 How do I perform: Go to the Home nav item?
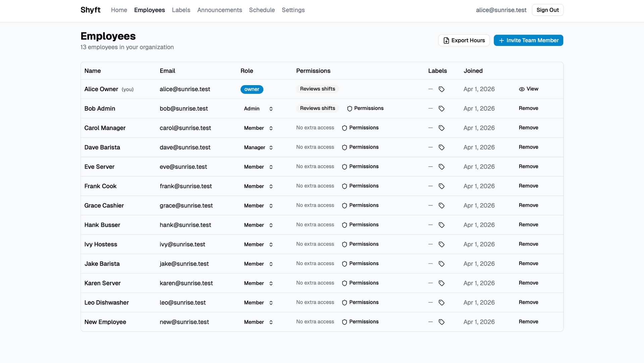[x=119, y=10]
